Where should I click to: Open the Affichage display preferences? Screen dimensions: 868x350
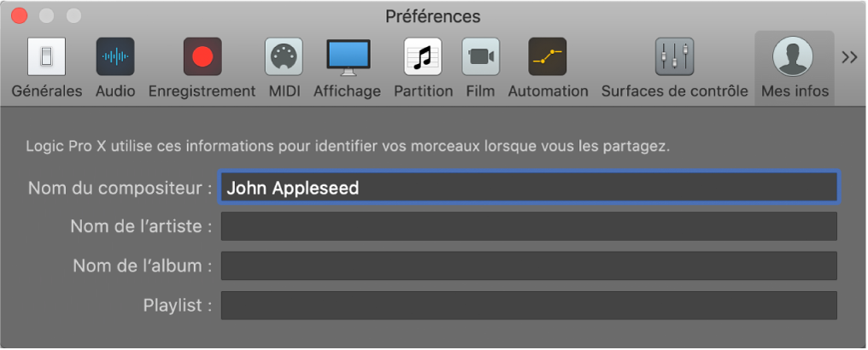(x=347, y=58)
